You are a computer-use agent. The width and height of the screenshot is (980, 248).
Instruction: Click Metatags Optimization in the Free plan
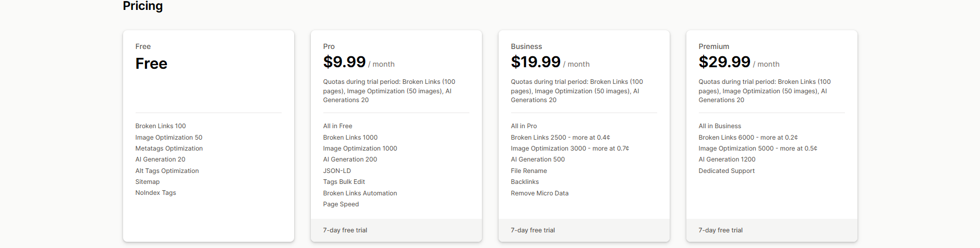169,148
